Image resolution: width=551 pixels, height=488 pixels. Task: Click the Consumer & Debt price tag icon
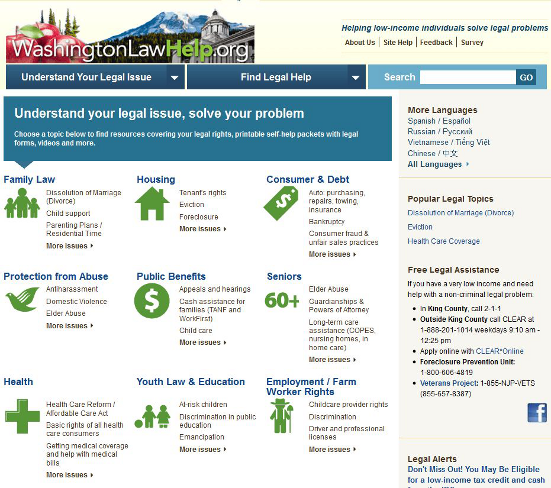point(281,203)
